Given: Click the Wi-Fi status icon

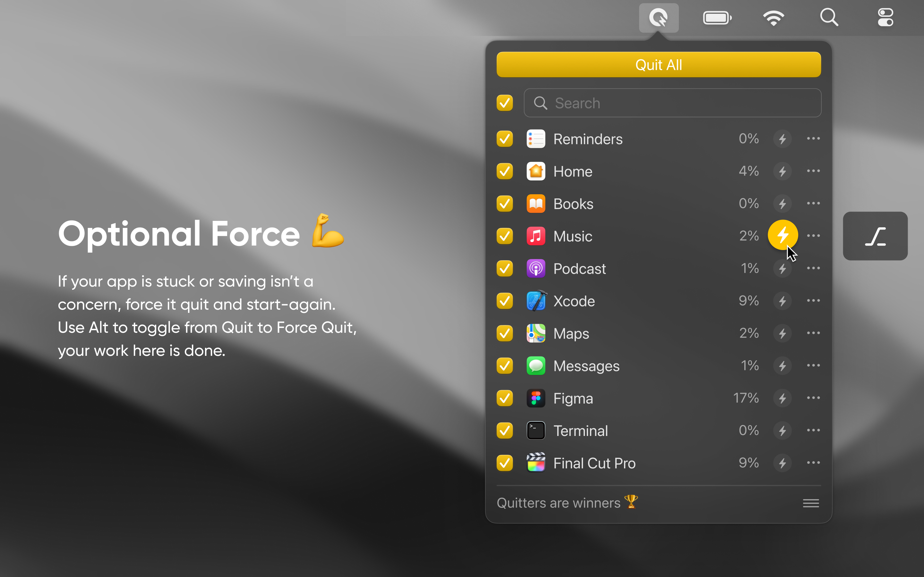Looking at the screenshot, I should pos(774,18).
